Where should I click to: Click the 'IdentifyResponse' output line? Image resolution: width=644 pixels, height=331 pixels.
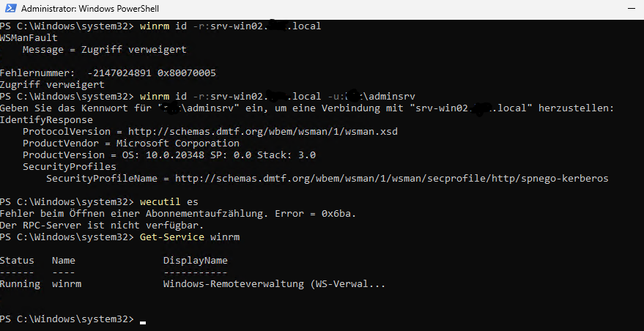click(46, 120)
